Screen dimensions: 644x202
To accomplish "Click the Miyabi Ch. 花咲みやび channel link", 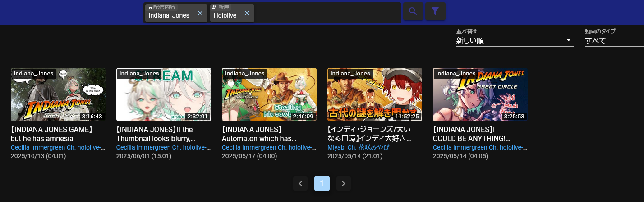I will 358,148.
